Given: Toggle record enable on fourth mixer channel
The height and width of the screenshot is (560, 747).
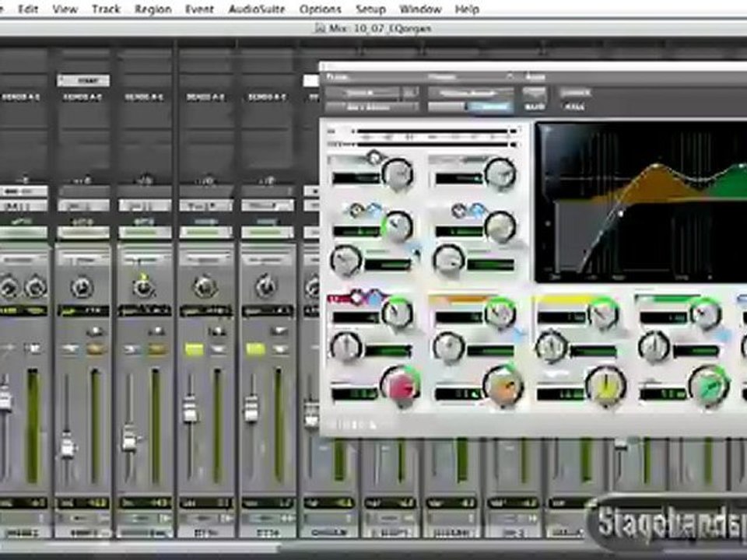Looking at the screenshot, I should [x=218, y=331].
